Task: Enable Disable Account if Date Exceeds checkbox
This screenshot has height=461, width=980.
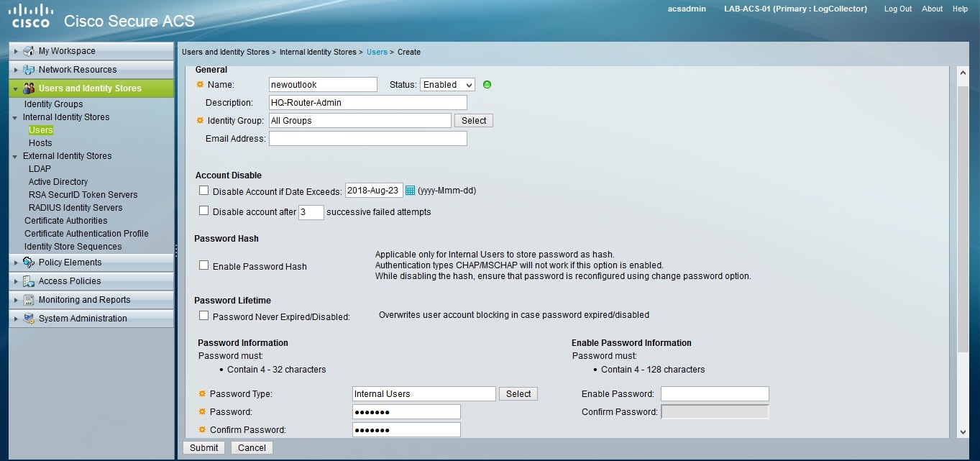Action: pyautogui.click(x=204, y=191)
